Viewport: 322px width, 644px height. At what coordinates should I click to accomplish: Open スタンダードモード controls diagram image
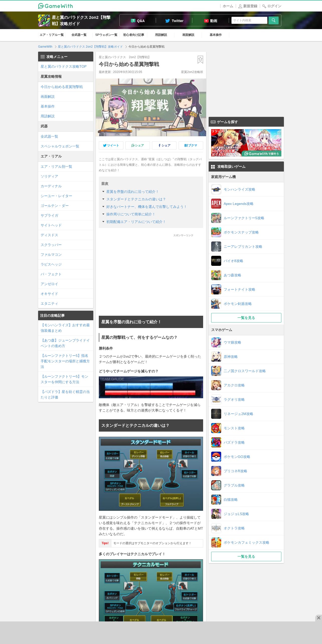(151, 474)
